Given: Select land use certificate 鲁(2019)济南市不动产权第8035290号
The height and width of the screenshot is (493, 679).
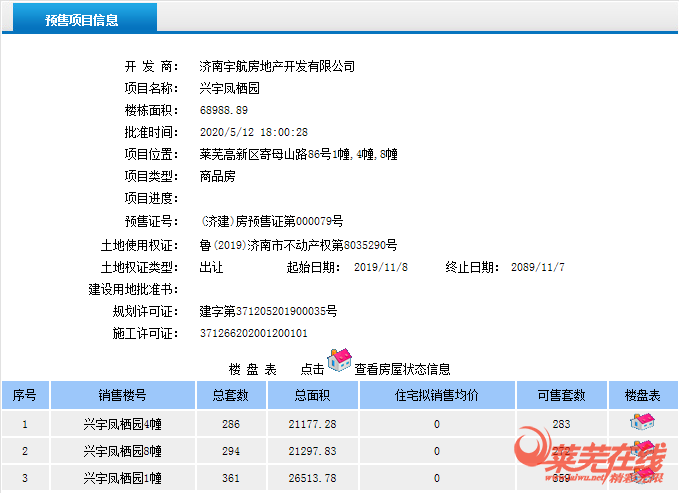Looking at the screenshot, I should (298, 245).
